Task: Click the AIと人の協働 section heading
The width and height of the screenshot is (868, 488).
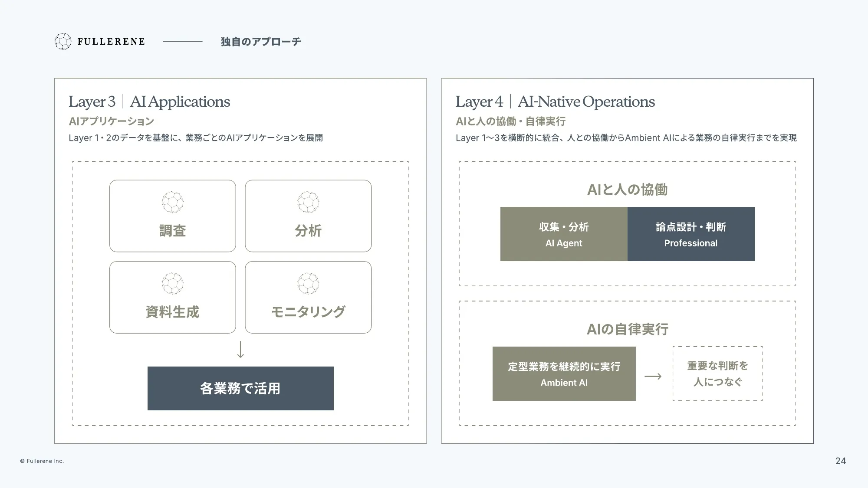Action: [x=628, y=190]
